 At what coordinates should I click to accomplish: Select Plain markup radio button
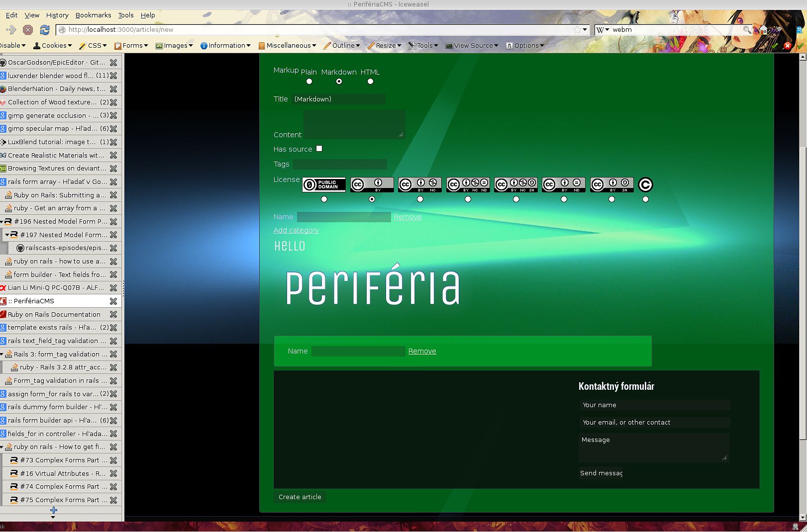(309, 82)
